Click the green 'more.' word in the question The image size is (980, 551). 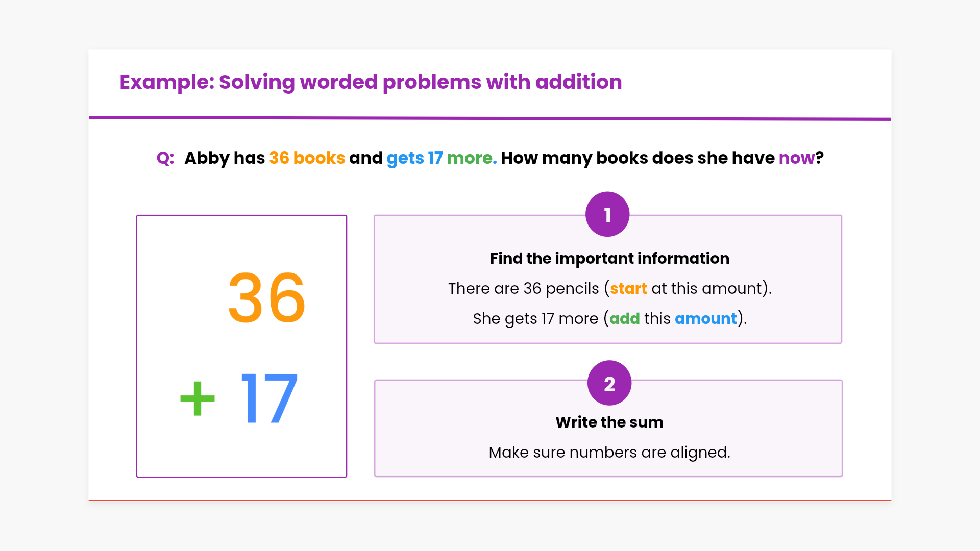click(x=472, y=158)
